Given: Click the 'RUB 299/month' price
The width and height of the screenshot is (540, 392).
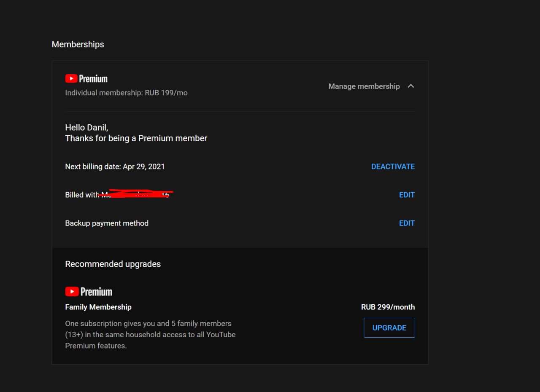Looking at the screenshot, I should click(388, 307).
